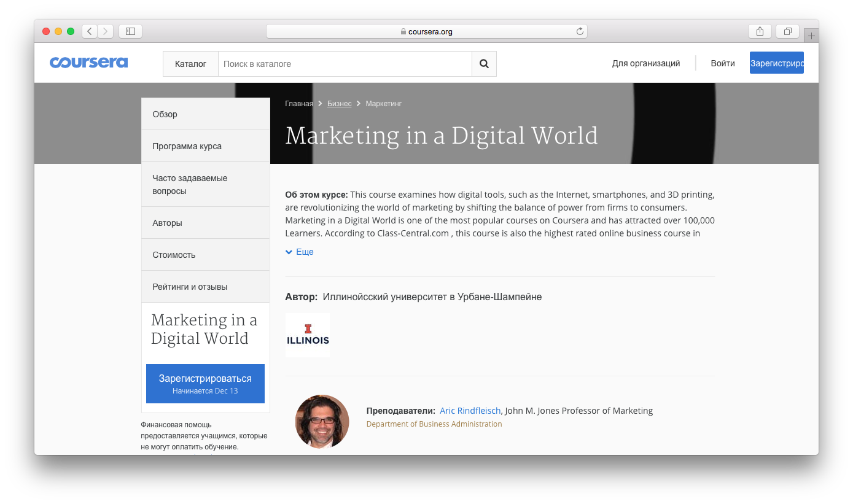Click the Illinois university logo

[x=308, y=335]
